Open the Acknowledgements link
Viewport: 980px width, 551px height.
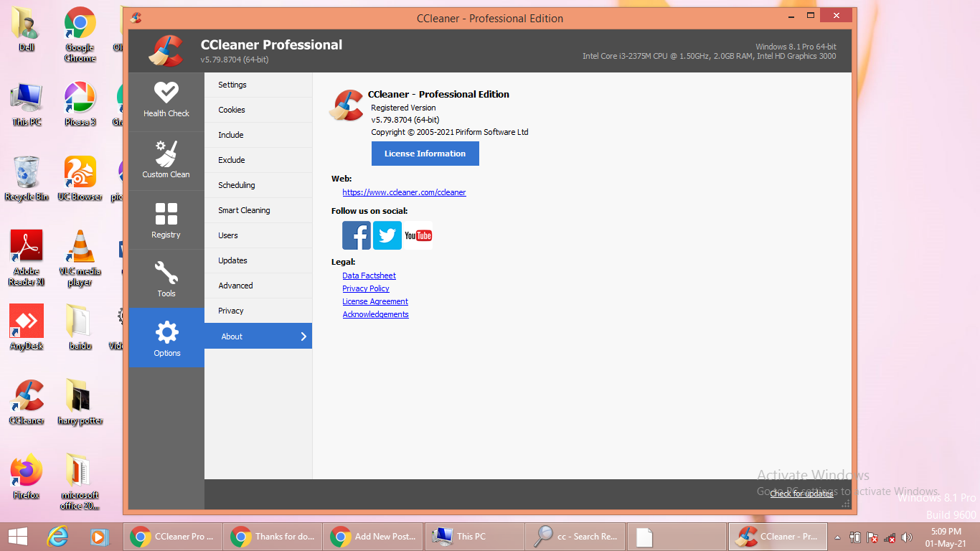point(375,314)
